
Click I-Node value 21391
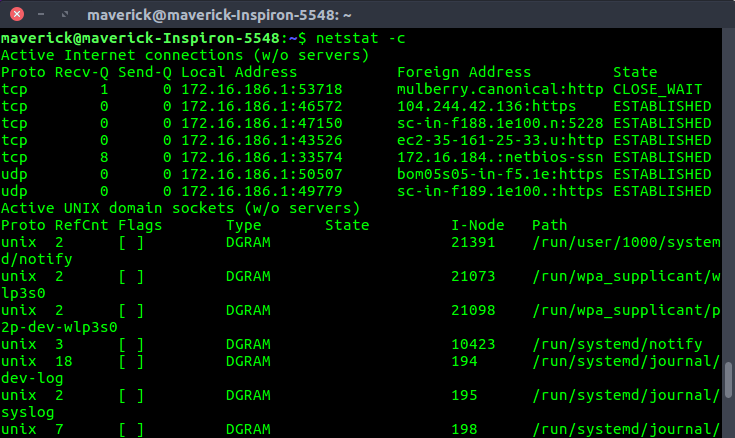coord(474,242)
